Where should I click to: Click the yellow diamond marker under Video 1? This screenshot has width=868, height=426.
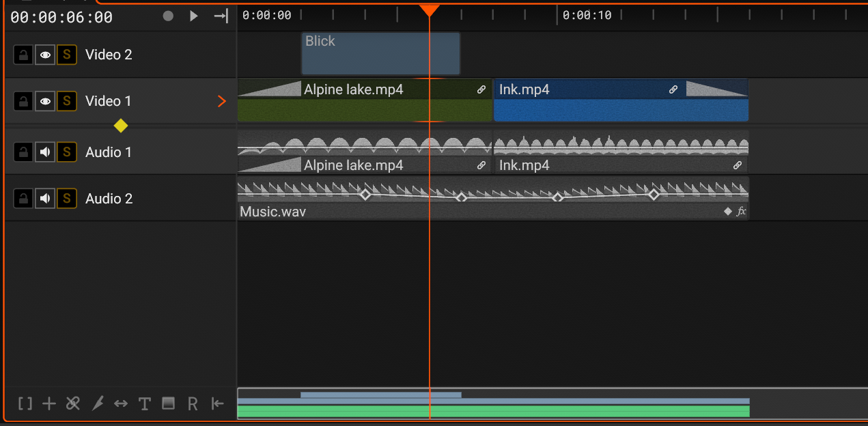pos(121,126)
